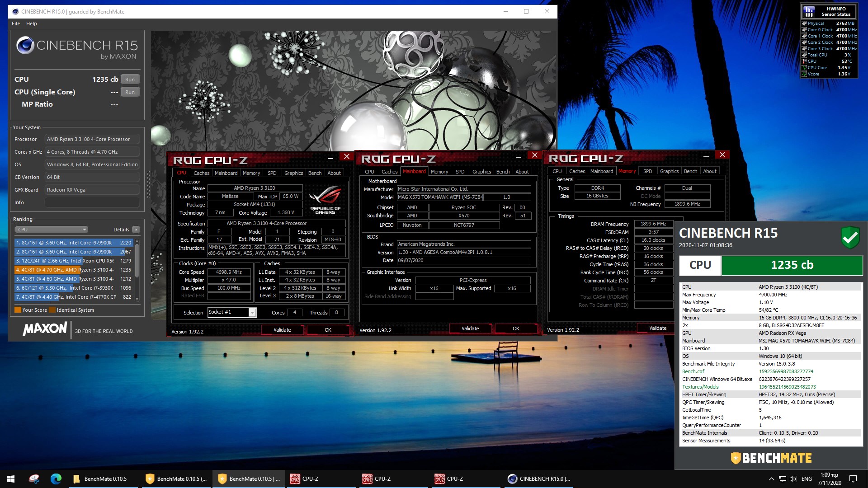
Task: Click the MAXON logo in Cinebench
Action: [x=45, y=328]
